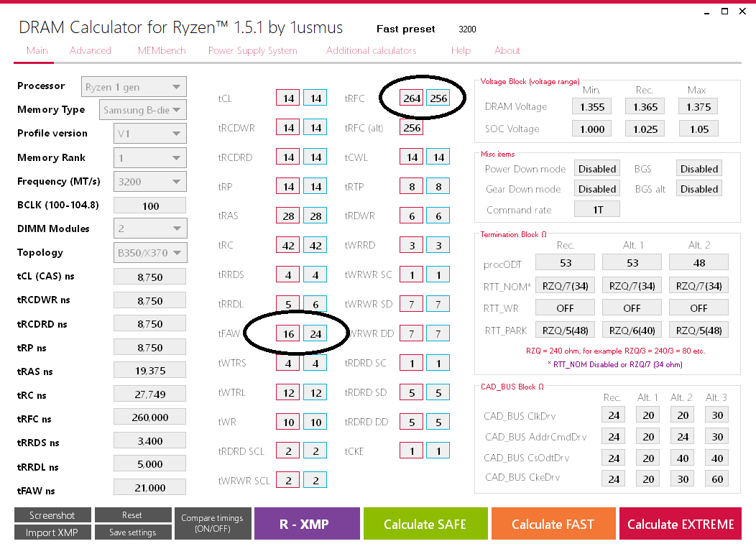Click CAD_BUS AddrCmdDrv Rec value 24
This screenshot has width=756, height=554.
614,436
